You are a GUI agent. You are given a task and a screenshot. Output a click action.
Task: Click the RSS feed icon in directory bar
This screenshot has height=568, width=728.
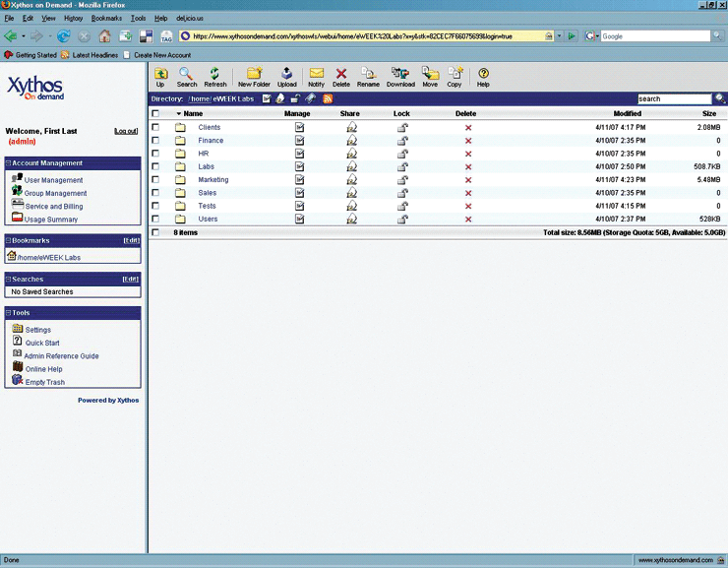click(x=328, y=98)
